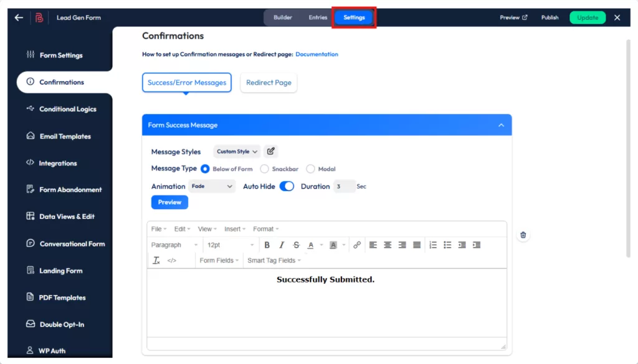
Task: Apply strikethrough to the success message text
Action: pos(296,245)
